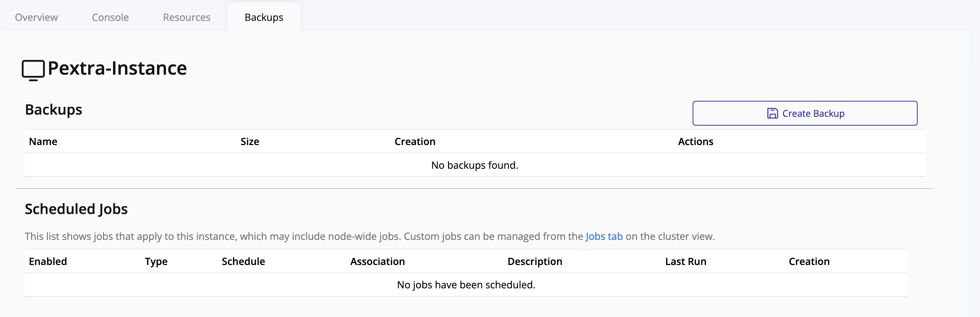Click the Size column header
Image resolution: width=980 pixels, height=317 pixels.
(x=249, y=142)
